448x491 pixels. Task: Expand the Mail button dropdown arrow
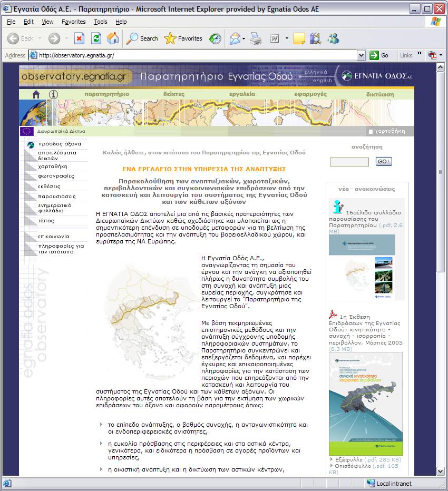[244, 38]
